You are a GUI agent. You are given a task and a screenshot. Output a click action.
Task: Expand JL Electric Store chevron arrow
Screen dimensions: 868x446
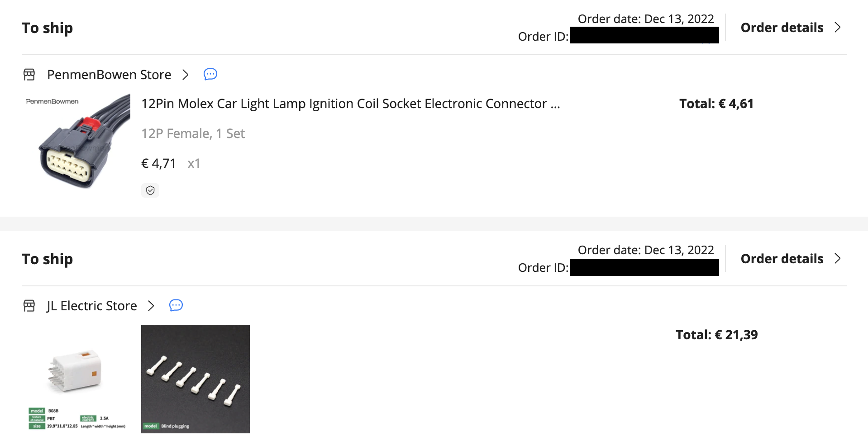[x=151, y=306]
